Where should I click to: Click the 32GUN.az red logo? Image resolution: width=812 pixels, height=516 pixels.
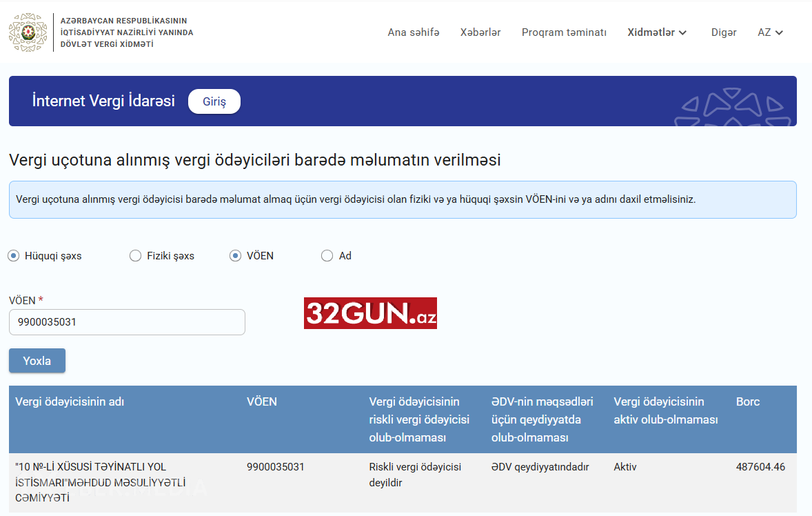click(x=370, y=313)
